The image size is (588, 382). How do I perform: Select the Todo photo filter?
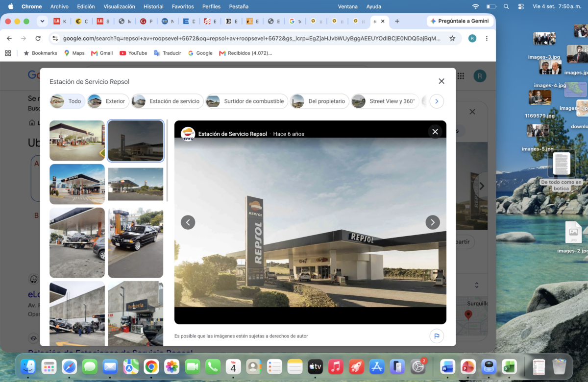pyautogui.click(x=67, y=101)
